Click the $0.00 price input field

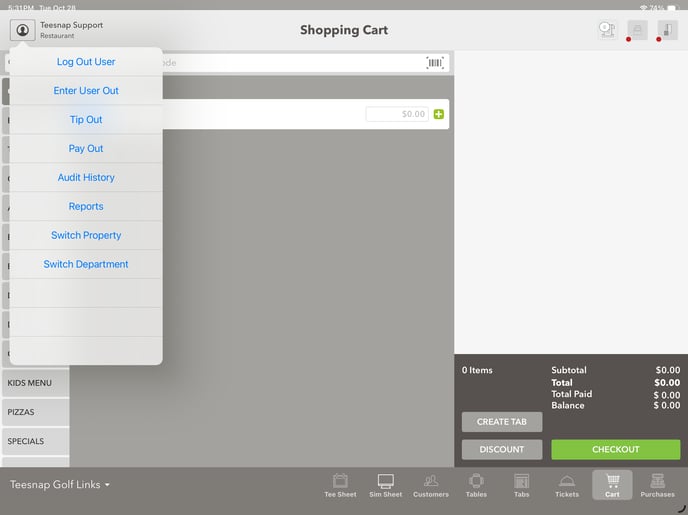click(x=397, y=114)
